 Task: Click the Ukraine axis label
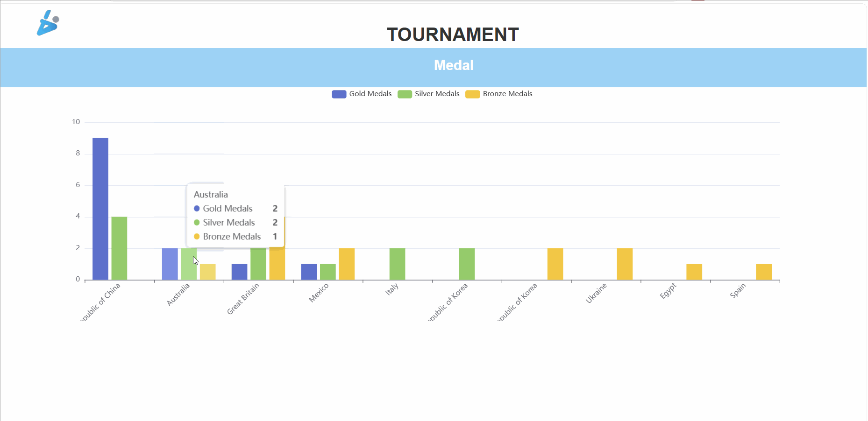click(x=596, y=293)
